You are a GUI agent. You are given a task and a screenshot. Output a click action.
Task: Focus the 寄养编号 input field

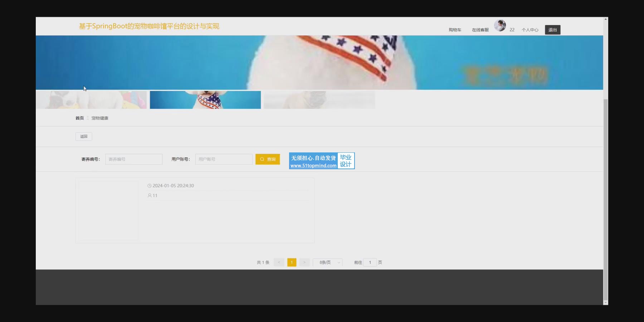[134, 159]
